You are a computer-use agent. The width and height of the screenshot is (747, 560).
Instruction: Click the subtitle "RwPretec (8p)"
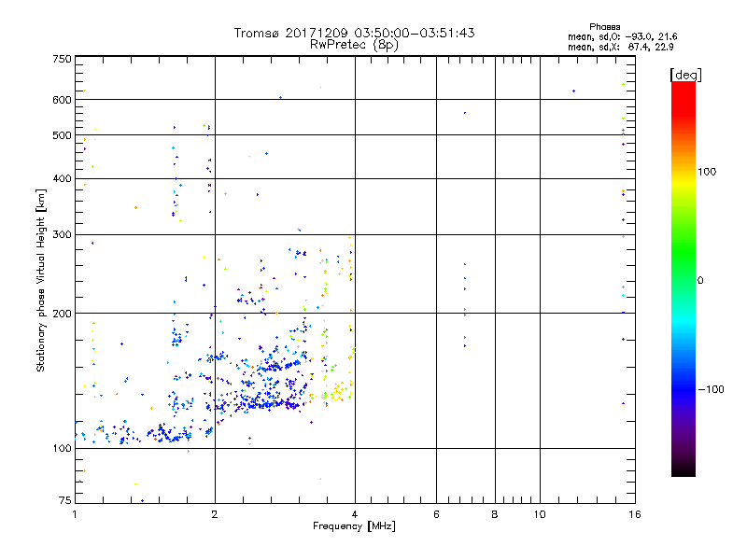click(354, 45)
